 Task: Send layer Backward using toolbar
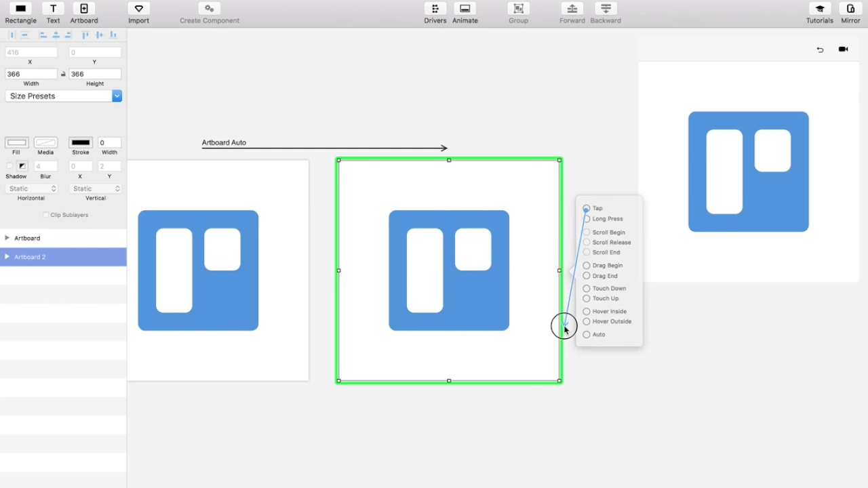click(606, 13)
